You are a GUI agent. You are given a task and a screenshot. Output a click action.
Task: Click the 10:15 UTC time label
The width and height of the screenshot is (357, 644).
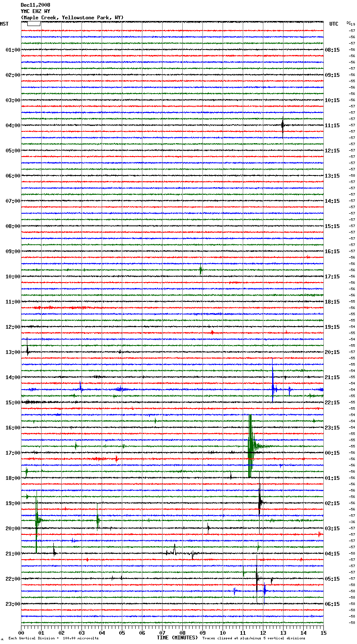(x=332, y=100)
